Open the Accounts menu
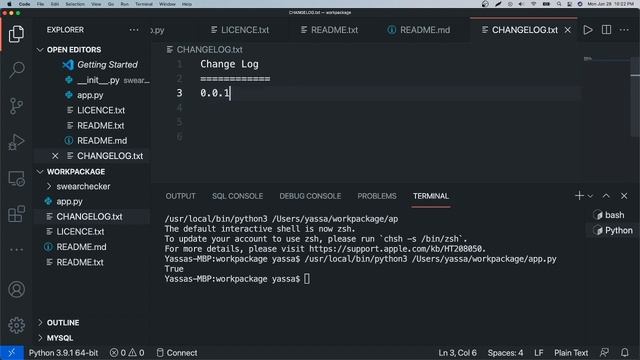The height and width of the screenshot is (360, 640). 16,289
